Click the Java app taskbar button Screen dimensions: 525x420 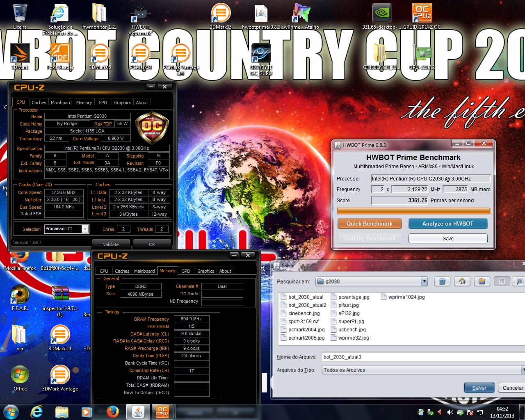click(x=138, y=411)
